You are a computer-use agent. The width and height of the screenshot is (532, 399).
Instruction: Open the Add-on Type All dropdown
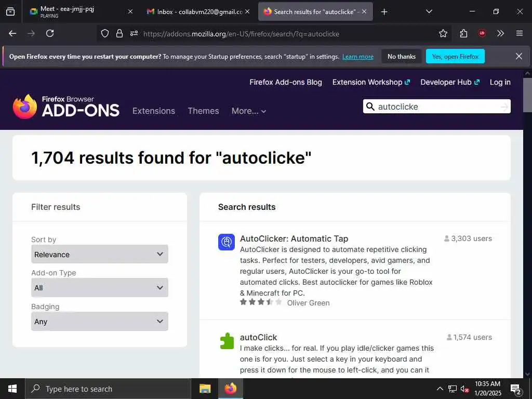(99, 288)
